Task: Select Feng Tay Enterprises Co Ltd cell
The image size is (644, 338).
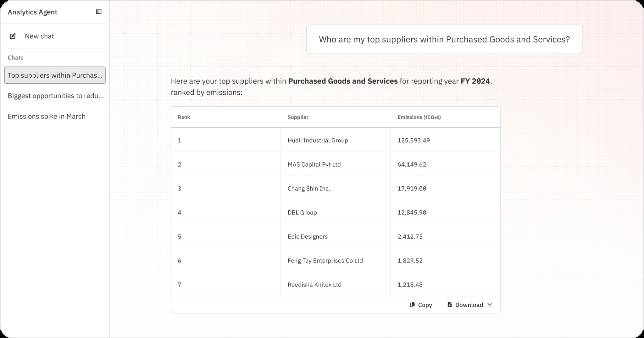Action: click(336, 260)
